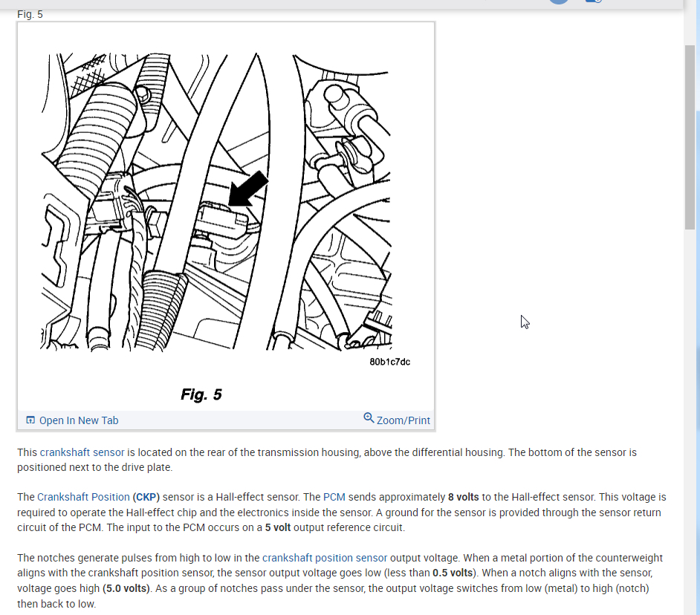
Task: Click the page's vertical scrollbar thumb
Action: pyautogui.click(x=690, y=137)
